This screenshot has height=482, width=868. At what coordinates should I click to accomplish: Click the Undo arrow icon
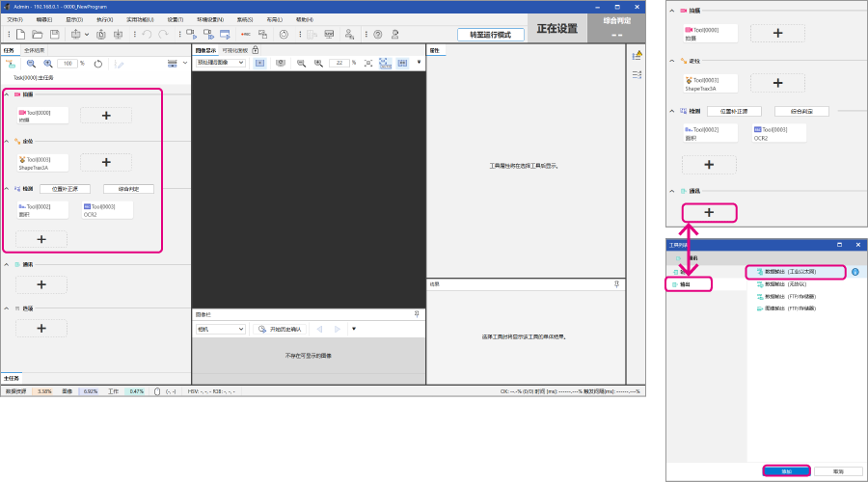point(147,34)
